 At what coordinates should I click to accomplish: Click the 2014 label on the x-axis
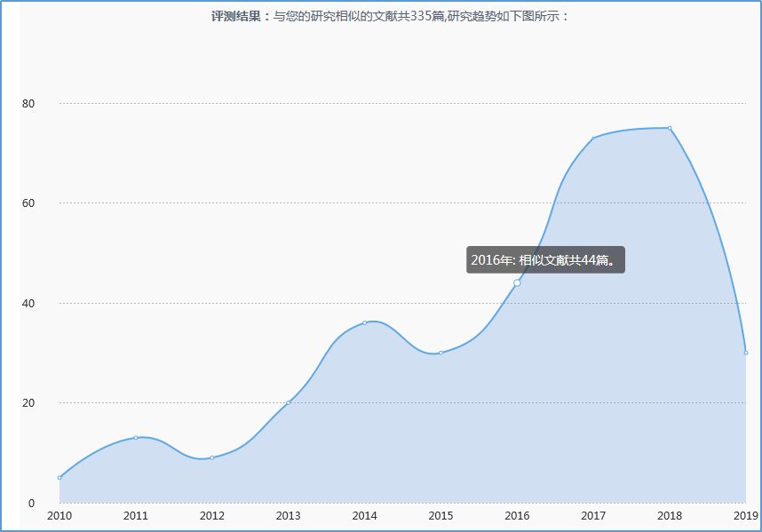(365, 516)
